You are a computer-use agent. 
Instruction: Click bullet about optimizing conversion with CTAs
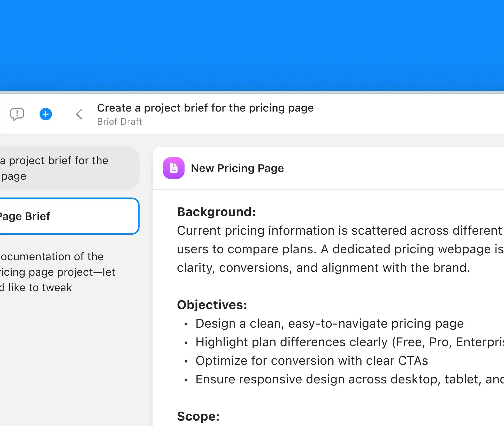click(311, 361)
